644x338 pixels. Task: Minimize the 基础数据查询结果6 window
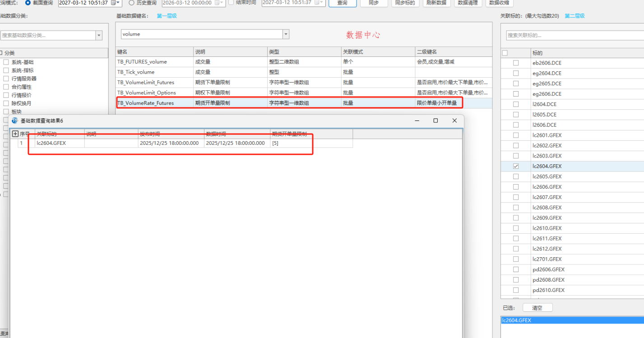(417, 120)
